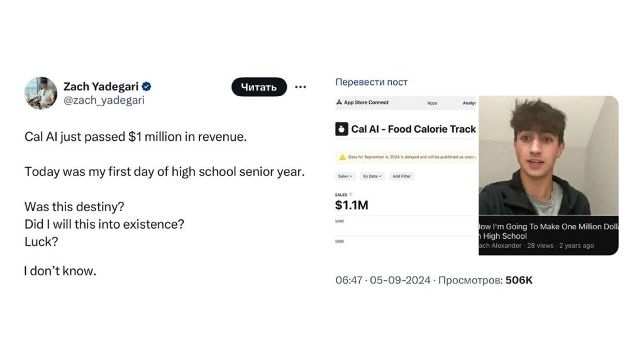Open Zach Yadegari's profile avatar
Viewport: 644px width, 362px height.
(x=41, y=93)
